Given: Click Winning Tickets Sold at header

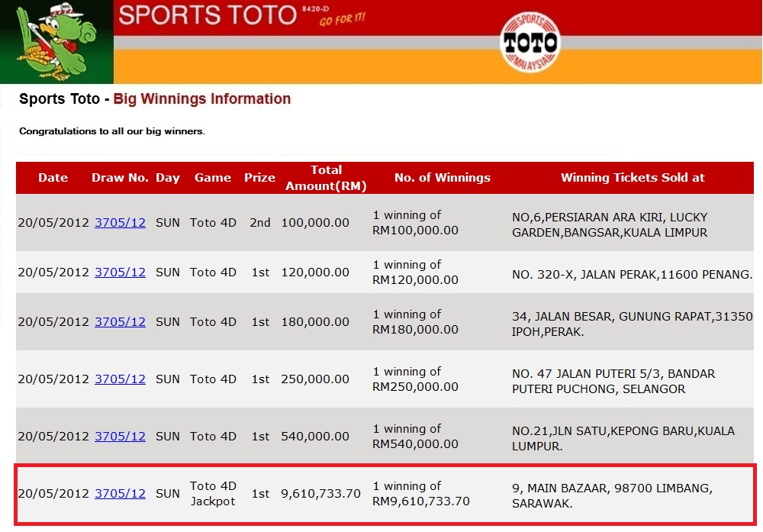Looking at the screenshot, I should click(633, 178).
